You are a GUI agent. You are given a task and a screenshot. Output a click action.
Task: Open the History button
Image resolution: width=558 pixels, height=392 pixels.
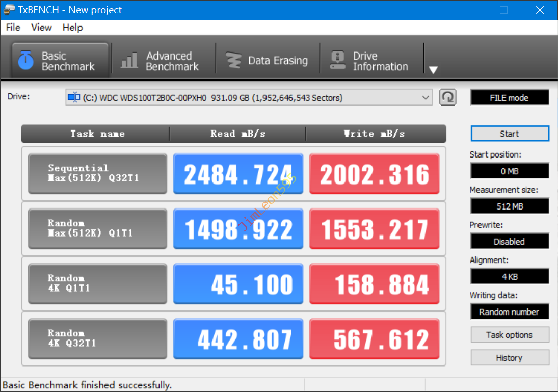pos(509,358)
